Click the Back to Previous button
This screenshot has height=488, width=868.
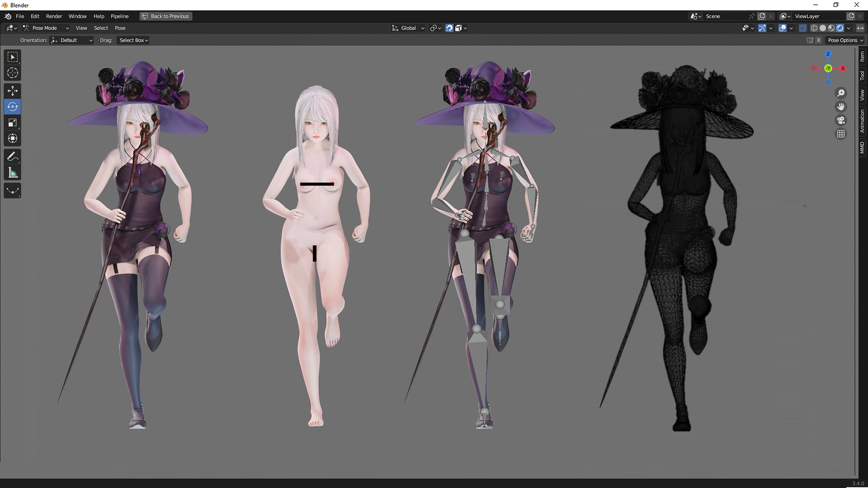(165, 16)
